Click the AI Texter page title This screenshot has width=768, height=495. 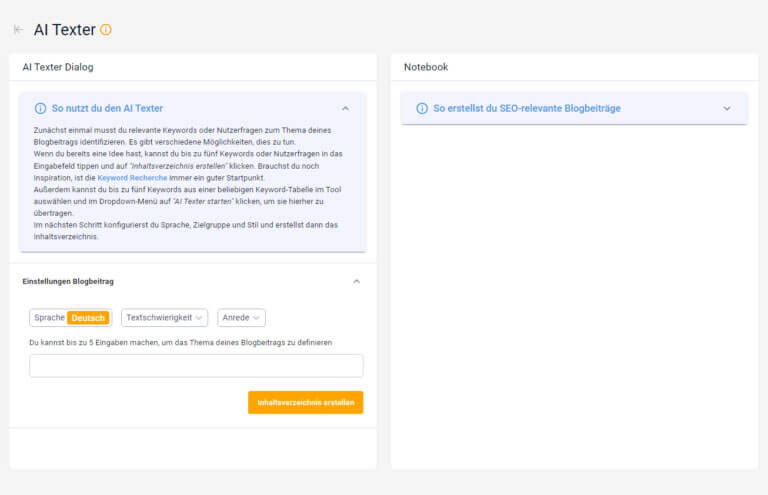(x=64, y=30)
